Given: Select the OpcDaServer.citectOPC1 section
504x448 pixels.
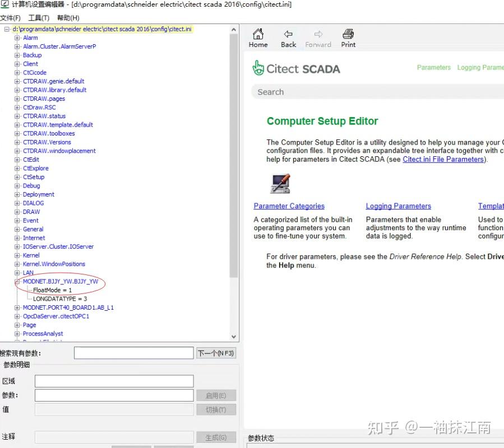Looking at the screenshot, I should (x=56, y=316).
